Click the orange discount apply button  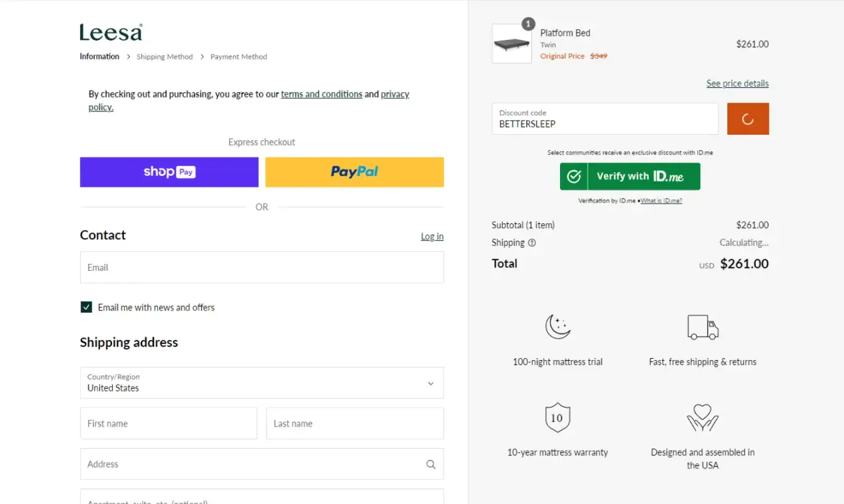tap(747, 119)
